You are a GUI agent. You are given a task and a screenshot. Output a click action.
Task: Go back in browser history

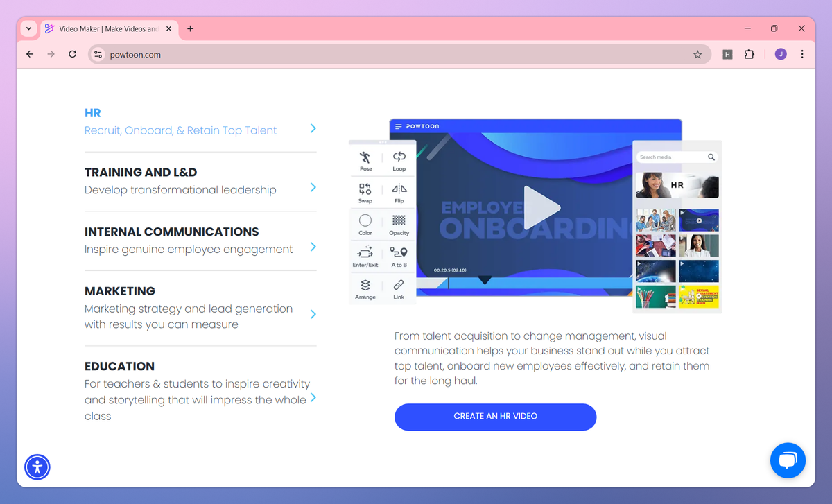tap(30, 54)
